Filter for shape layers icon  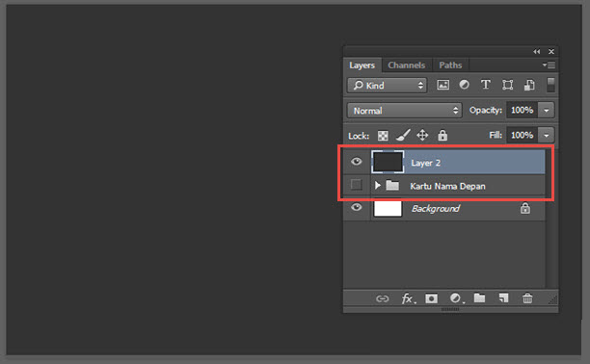point(508,85)
